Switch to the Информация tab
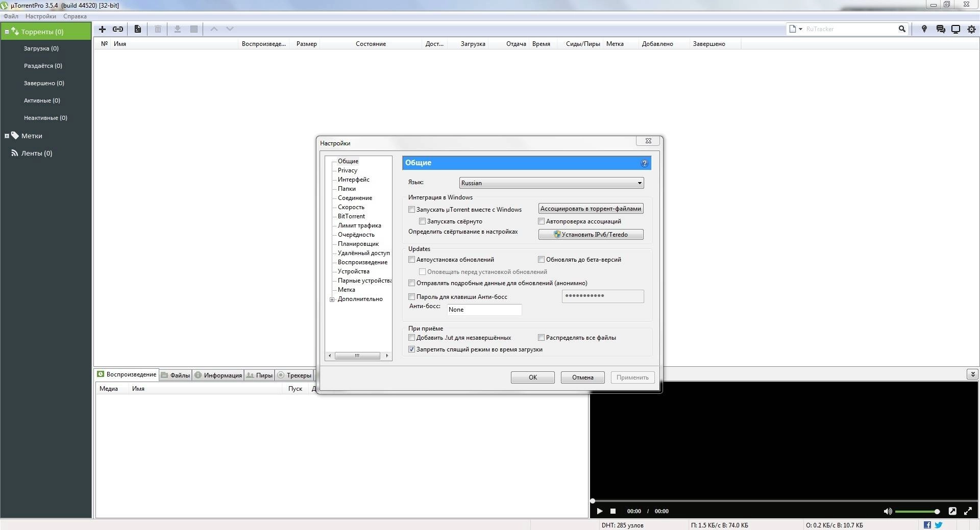 tap(218, 375)
